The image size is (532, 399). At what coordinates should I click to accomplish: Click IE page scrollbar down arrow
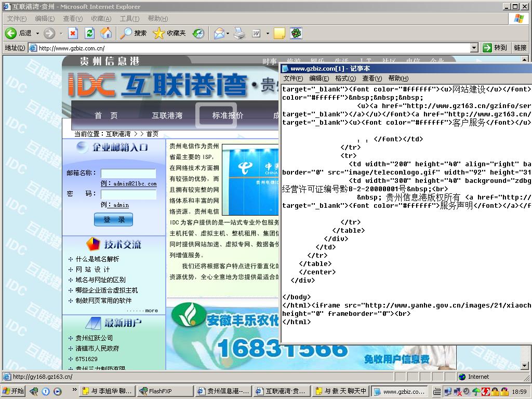tap(525, 366)
